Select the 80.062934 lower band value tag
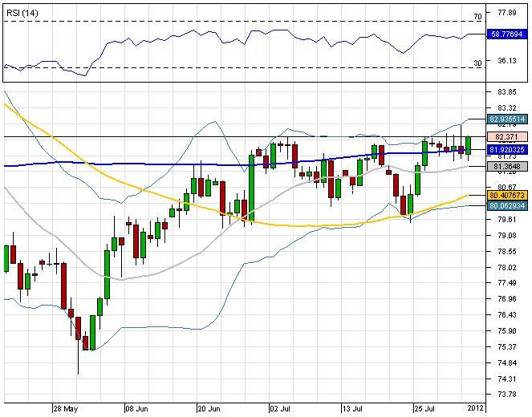 (507, 205)
